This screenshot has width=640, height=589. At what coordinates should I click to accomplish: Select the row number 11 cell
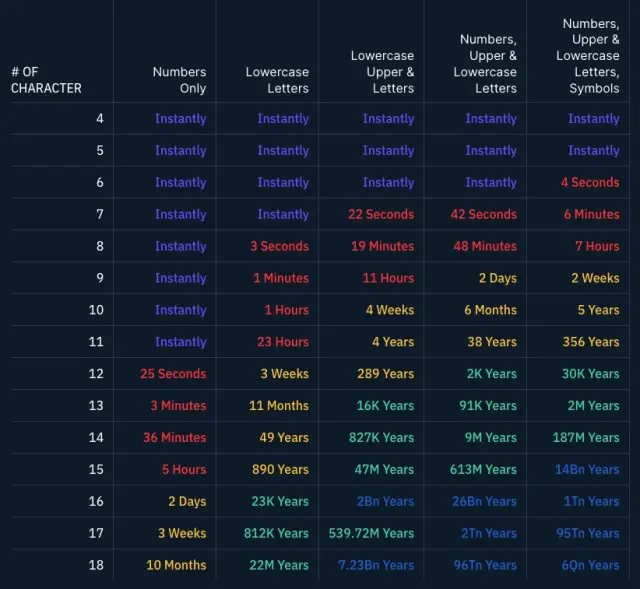(96, 342)
